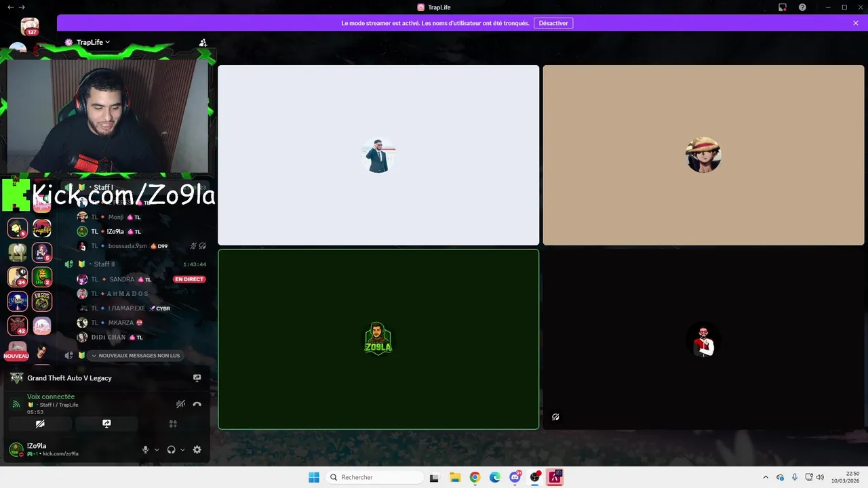868x488 pixels.
Task: Expand audio output options chevron
Action: (182, 449)
